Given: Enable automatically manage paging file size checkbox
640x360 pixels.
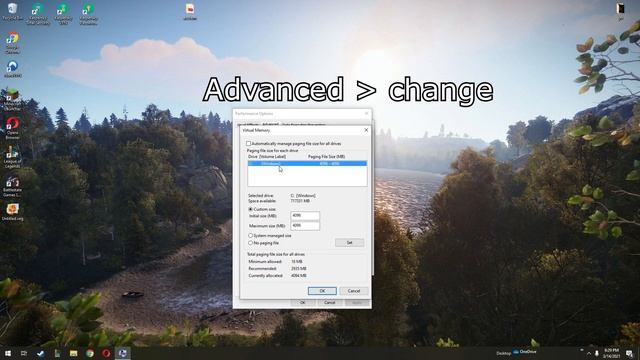Looking at the screenshot, I should [249, 144].
